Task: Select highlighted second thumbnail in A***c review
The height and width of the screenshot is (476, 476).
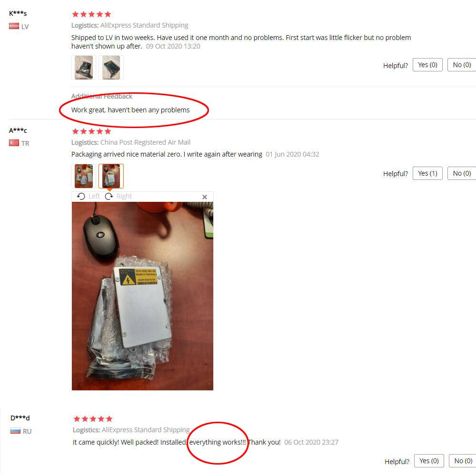Action: 111,176
